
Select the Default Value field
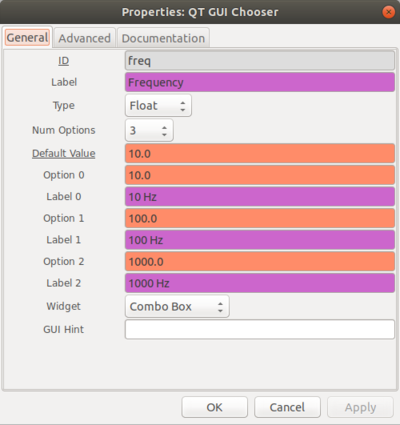coord(260,154)
